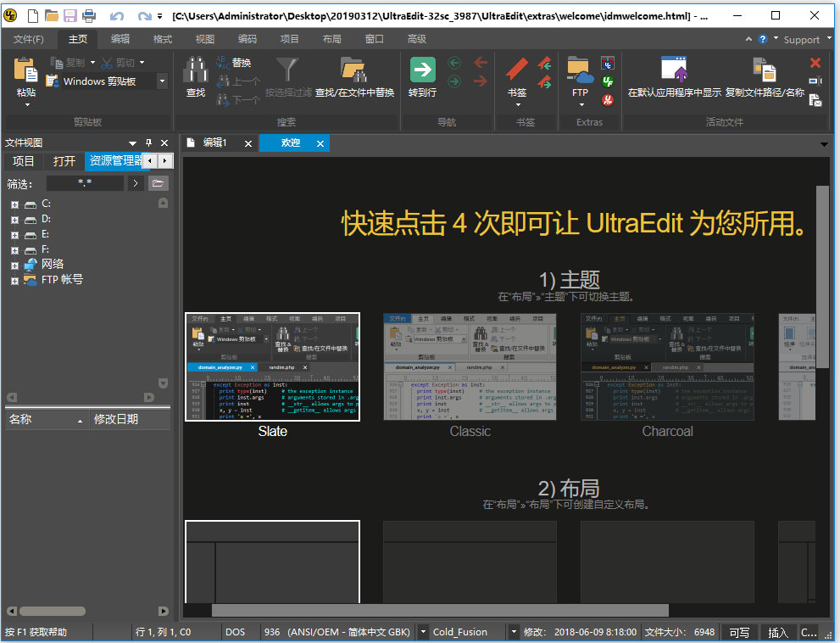
Task: Expand the D: drive node
Action: [14, 220]
